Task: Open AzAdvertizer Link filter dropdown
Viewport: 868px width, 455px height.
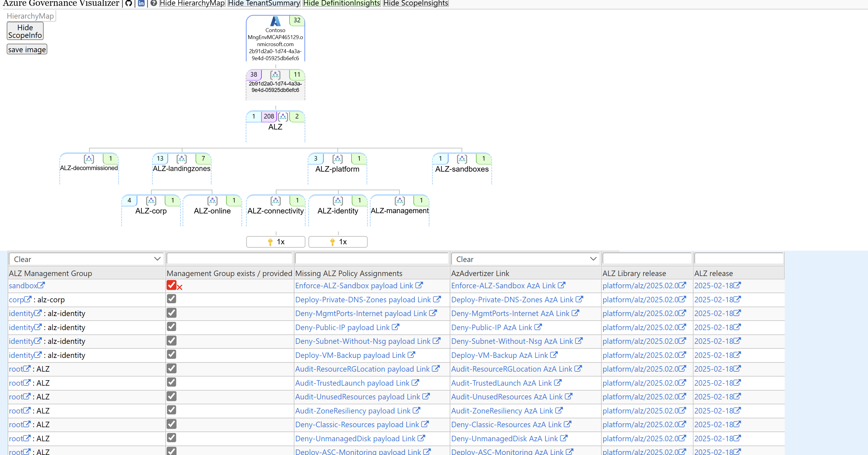Action: pos(525,259)
